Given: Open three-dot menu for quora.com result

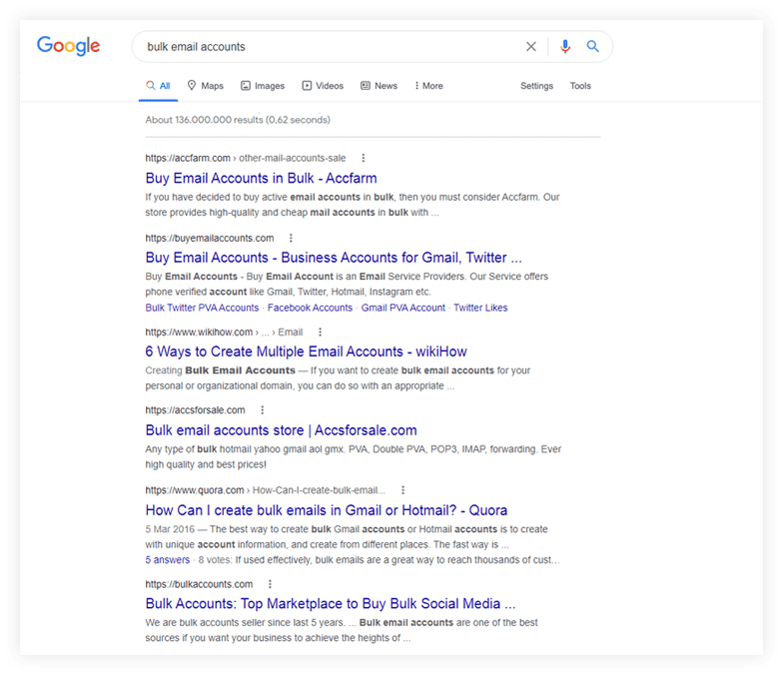Looking at the screenshot, I should pos(402,490).
